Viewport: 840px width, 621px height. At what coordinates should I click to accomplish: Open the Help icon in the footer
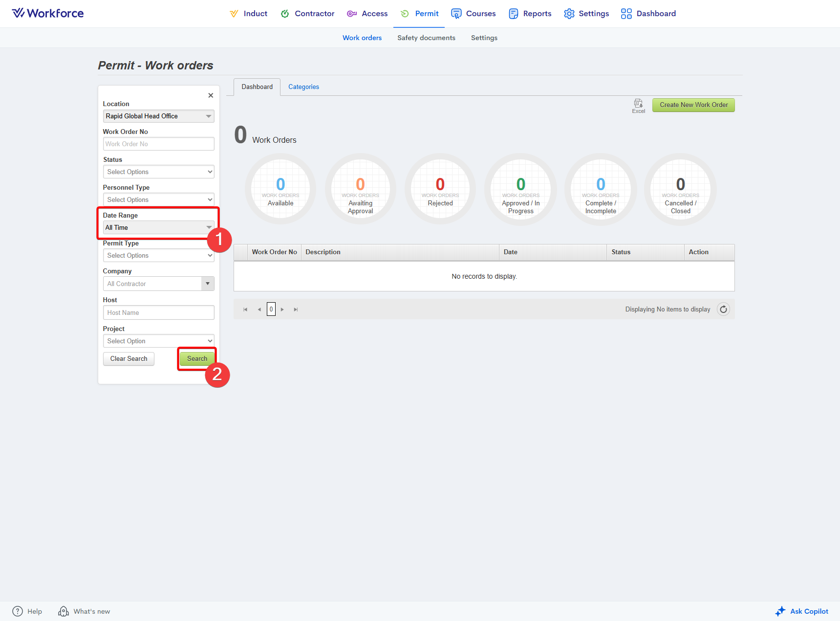point(18,611)
